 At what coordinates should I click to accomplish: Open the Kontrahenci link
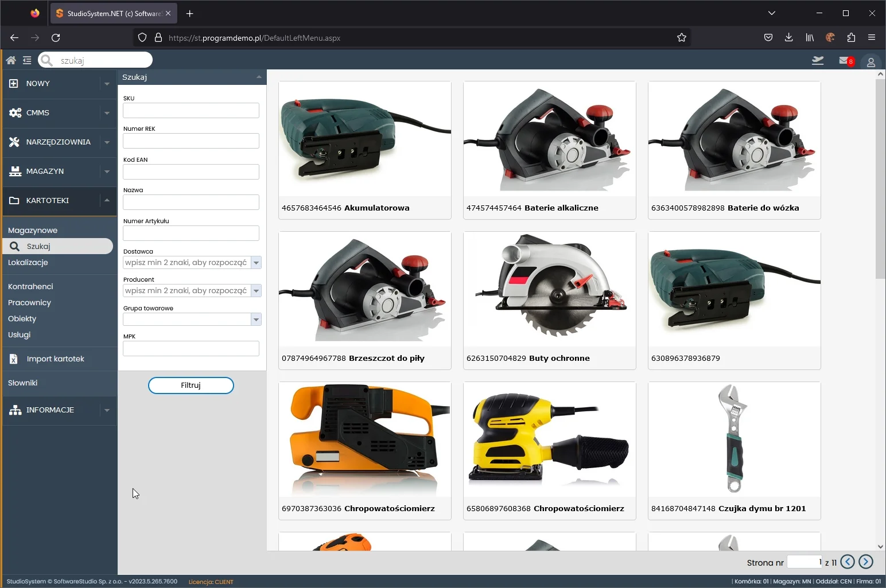(30, 287)
